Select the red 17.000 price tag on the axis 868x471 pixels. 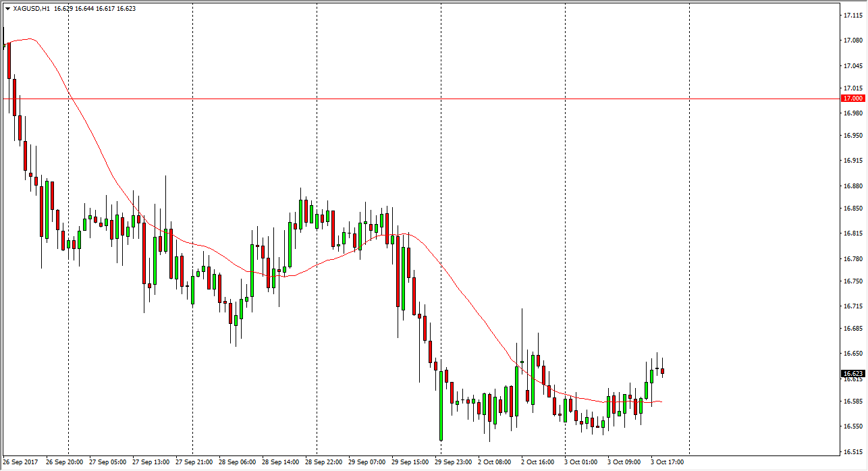852,99
